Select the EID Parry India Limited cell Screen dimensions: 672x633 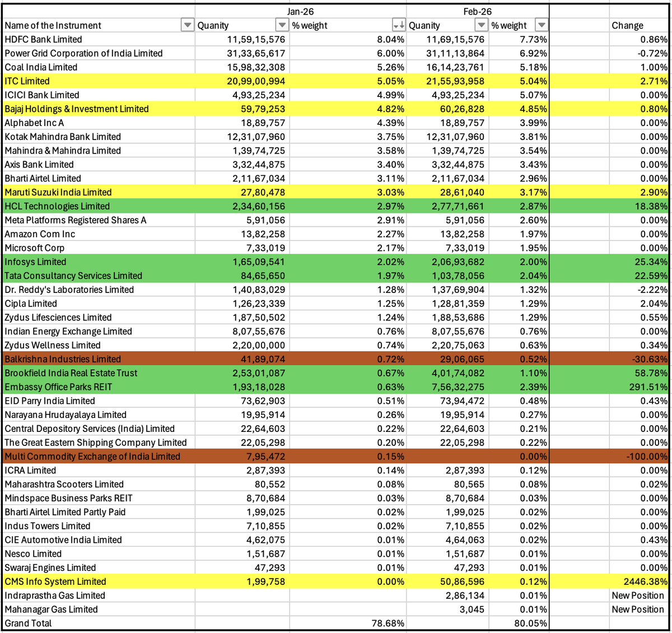(x=99, y=401)
